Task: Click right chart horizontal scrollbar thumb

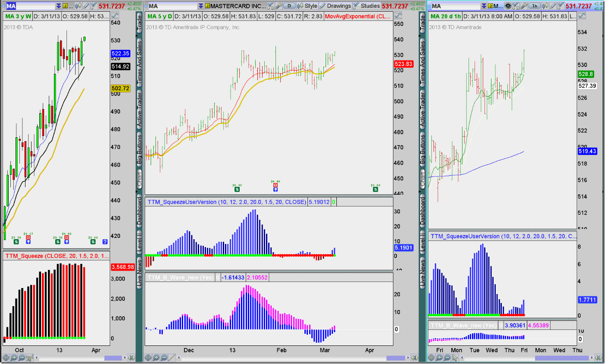Action: click(x=562, y=358)
